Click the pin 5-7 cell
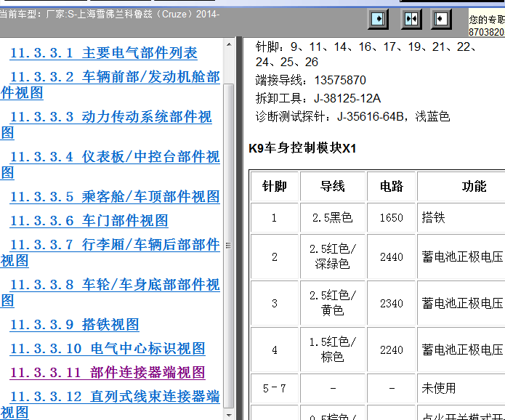The height and width of the screenshot is (420, 505). click(275, 389)
